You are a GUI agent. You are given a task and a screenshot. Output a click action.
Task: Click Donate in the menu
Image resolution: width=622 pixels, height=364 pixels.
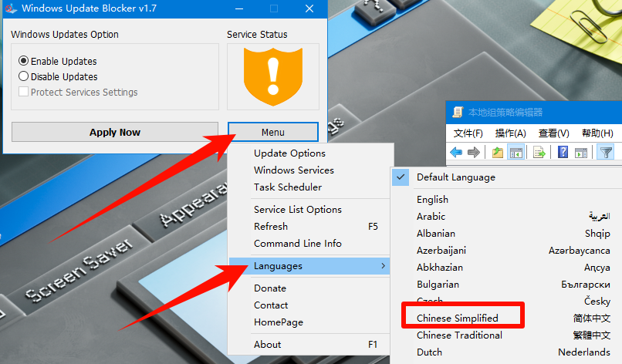click(x=309, y=288)
